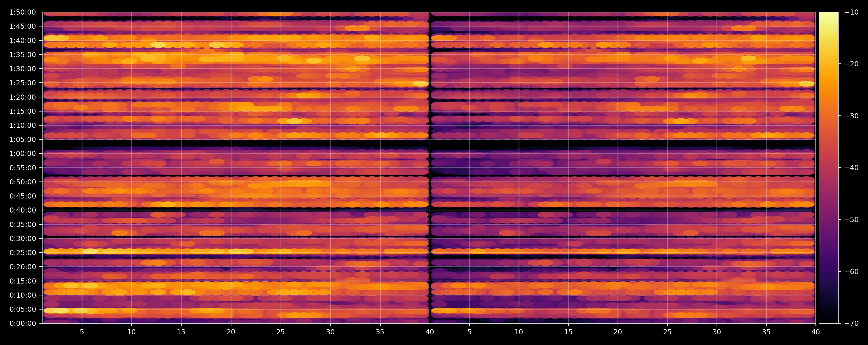Click the 0:05:00 time axis label

(22, 309)
